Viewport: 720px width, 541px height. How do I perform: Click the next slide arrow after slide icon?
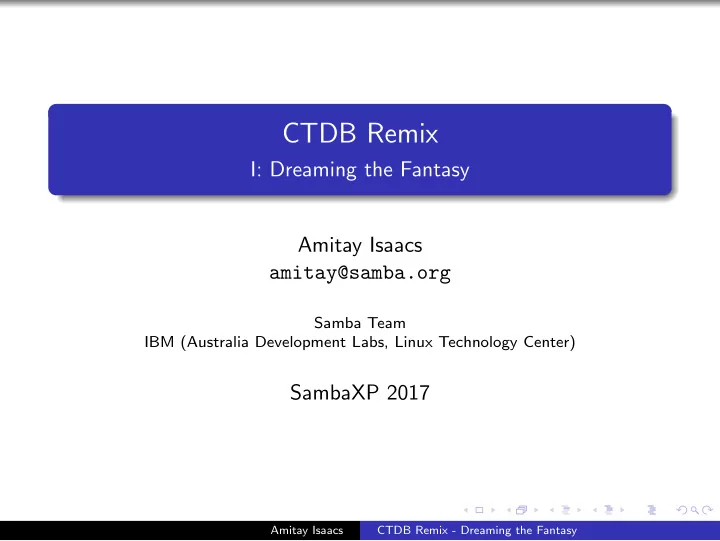[493, 510]
